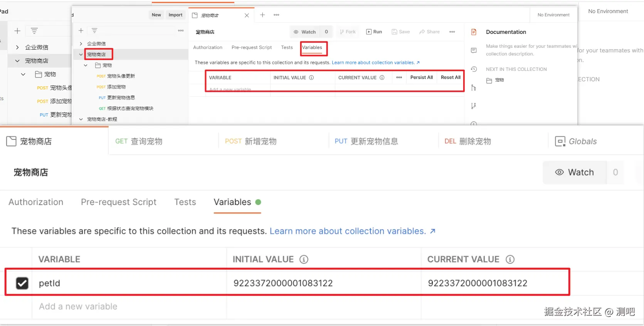644x326 pixels.
Task: Collapse the 宠物 folder in the middle tree
Action: pos(86,65)
